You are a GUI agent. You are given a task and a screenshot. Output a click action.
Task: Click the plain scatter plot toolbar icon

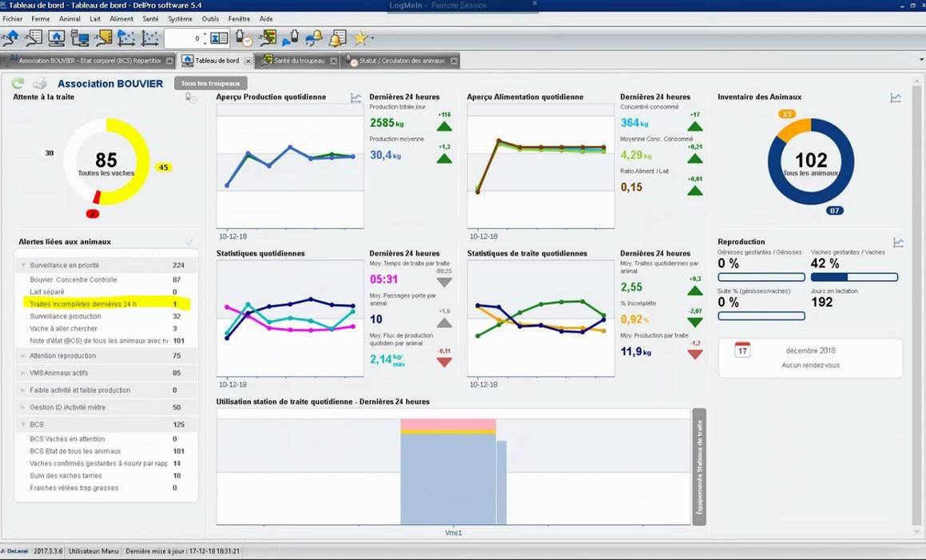150,38
